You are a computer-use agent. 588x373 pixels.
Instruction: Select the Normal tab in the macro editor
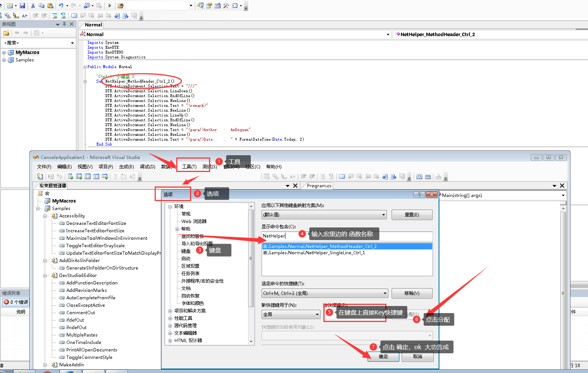click(x=93, y=25)
